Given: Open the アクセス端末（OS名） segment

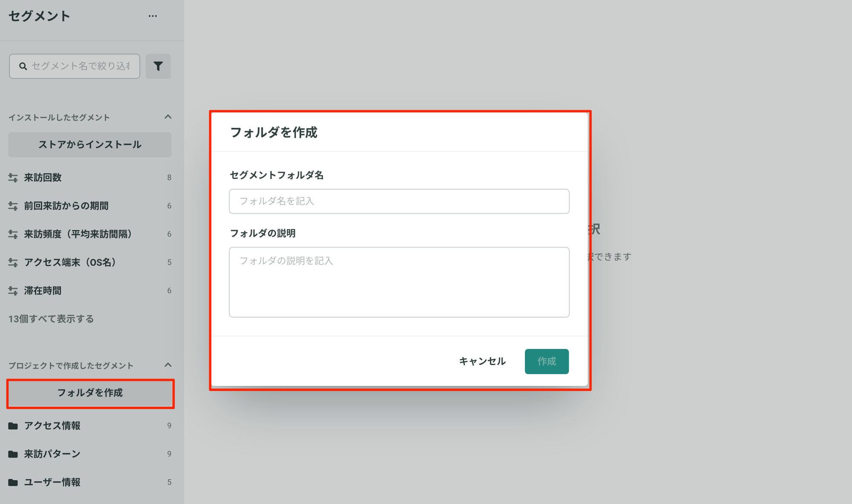Looking at the screenshot, I should click(x=90, y=262).
